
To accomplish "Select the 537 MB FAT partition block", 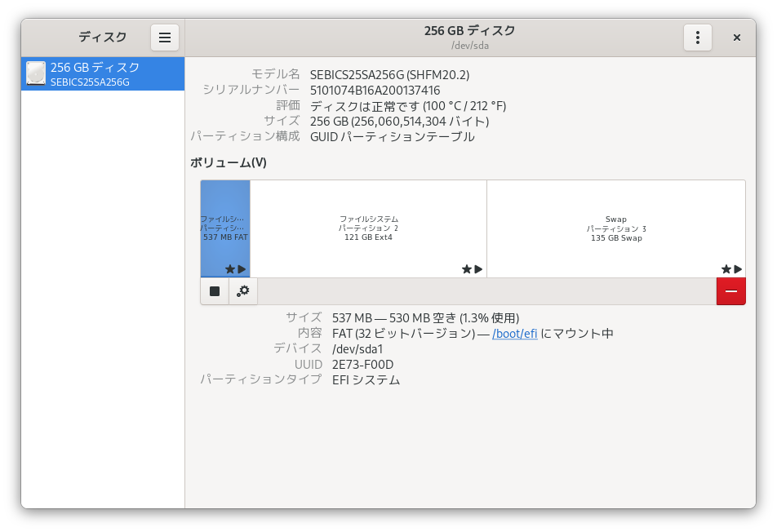I will coord(225,228).
